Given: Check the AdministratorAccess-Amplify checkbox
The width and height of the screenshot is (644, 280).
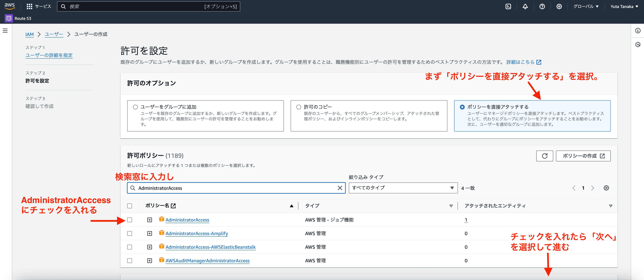Looking at the screenshot, I should click(129, 233).
